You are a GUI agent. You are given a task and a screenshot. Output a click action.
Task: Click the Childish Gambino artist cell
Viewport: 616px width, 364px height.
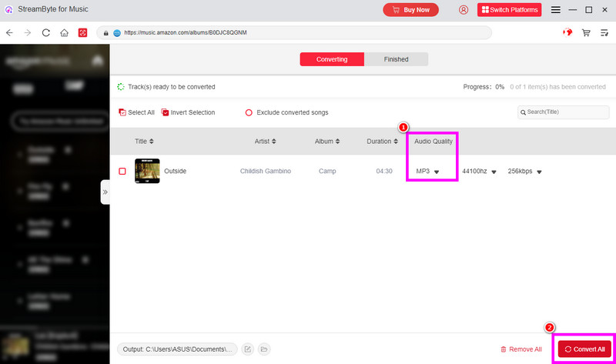click(266, 171)
